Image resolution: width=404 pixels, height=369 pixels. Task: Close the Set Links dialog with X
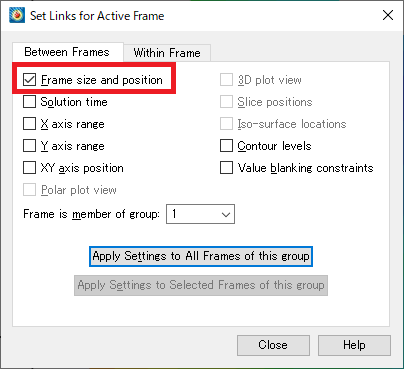click(x=388, y=15)
